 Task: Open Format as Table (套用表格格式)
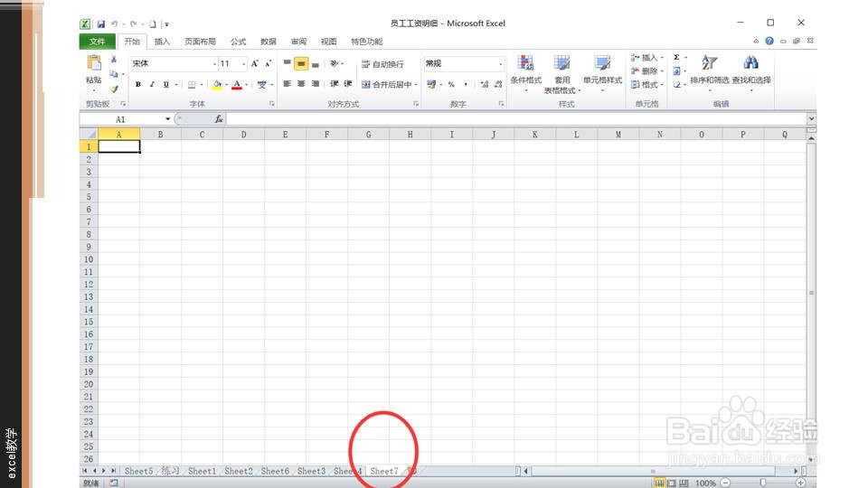point(561,75)
